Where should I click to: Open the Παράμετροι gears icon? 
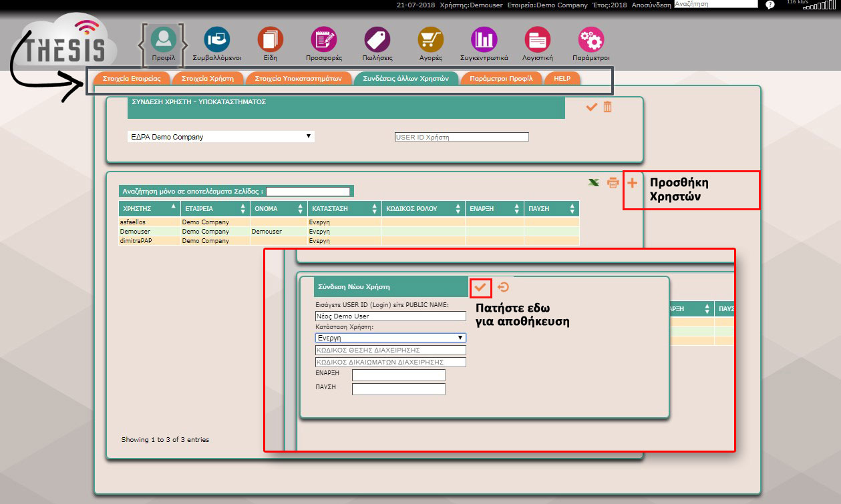pos(591,40)
